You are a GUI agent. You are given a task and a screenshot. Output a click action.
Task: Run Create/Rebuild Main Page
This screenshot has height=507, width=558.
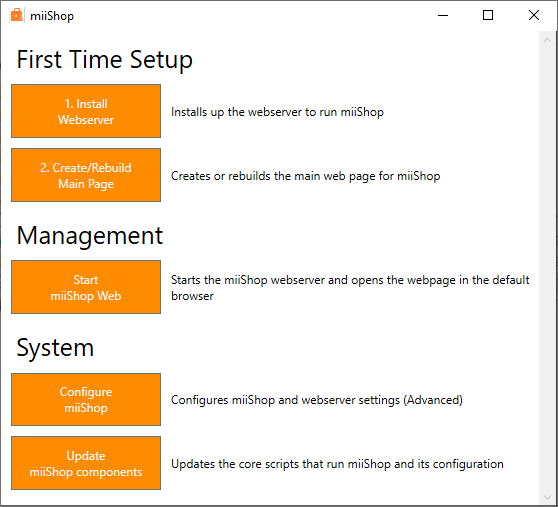pos(86,175)
